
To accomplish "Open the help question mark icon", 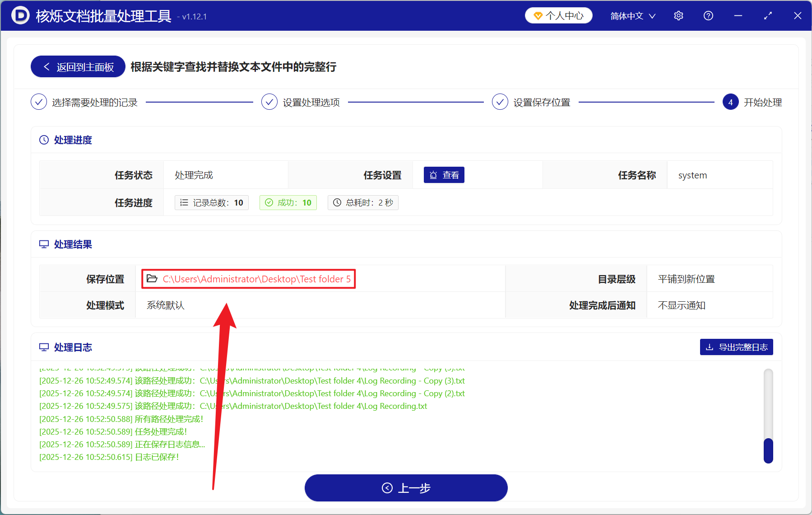I will click(x=708, y=15).
